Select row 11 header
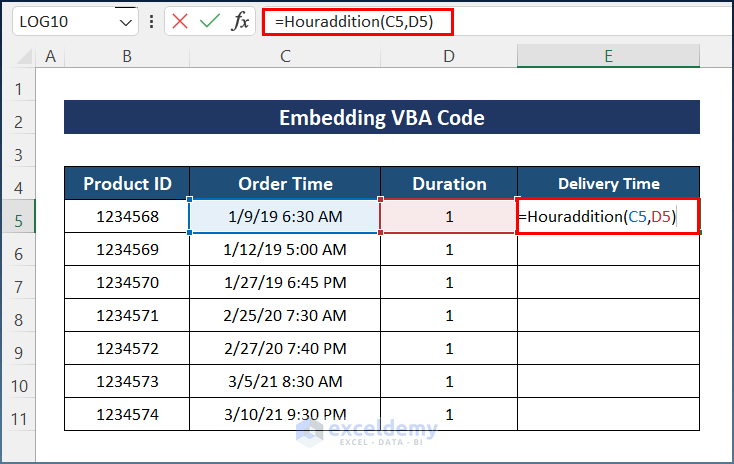Image resolution: width=734 pixels, height=464 pixels. [x=17, y=414]
